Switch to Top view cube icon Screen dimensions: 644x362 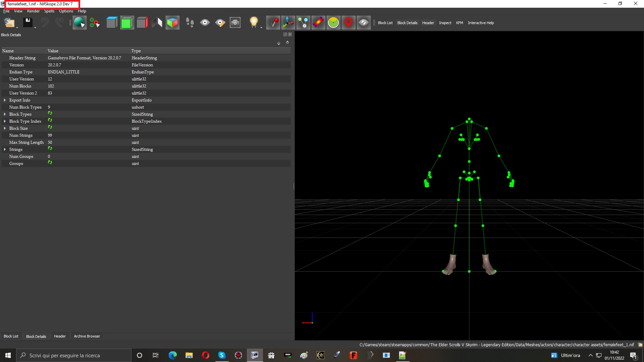[112, 23]
